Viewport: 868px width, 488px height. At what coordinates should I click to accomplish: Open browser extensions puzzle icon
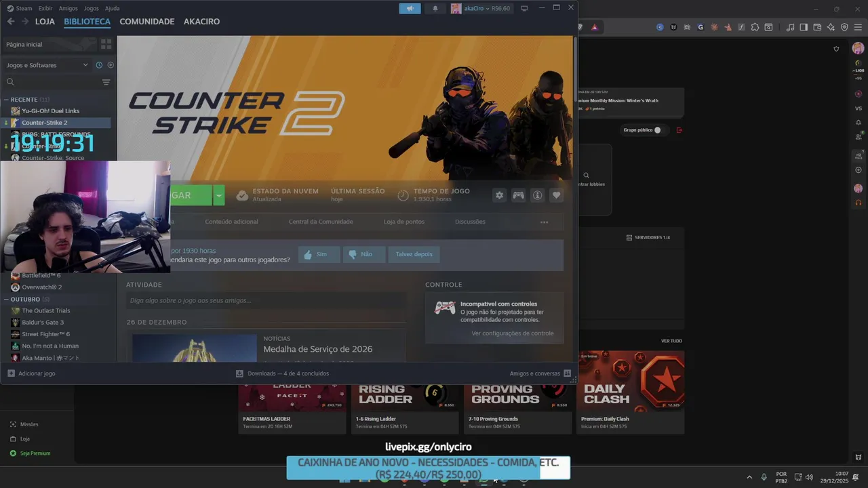pos(754,27)
